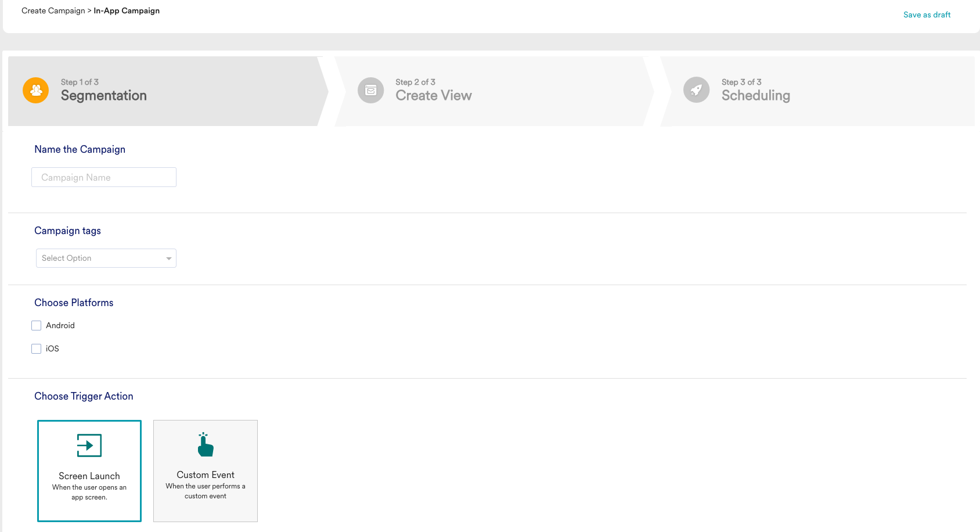Click In-App Campaign breadcrumb text

pyautogui.click(x=127, y=11)
